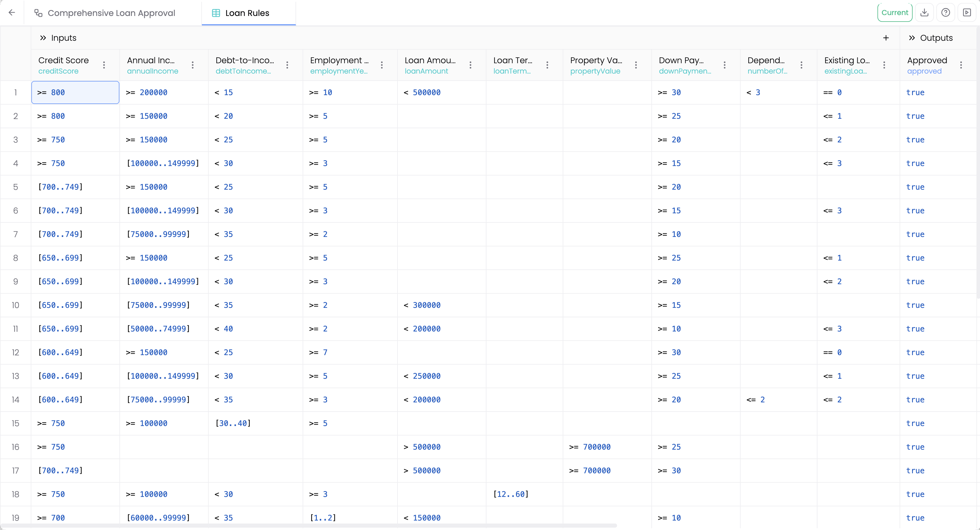Click the kebab icon on Property Value column

(636, 65)
